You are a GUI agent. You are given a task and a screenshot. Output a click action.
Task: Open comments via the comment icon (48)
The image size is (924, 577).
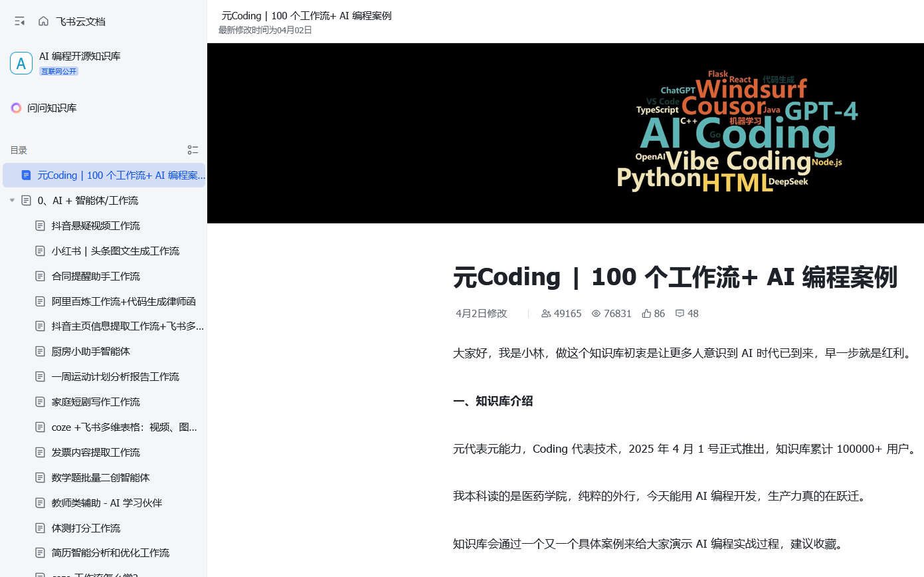point(680,314)
